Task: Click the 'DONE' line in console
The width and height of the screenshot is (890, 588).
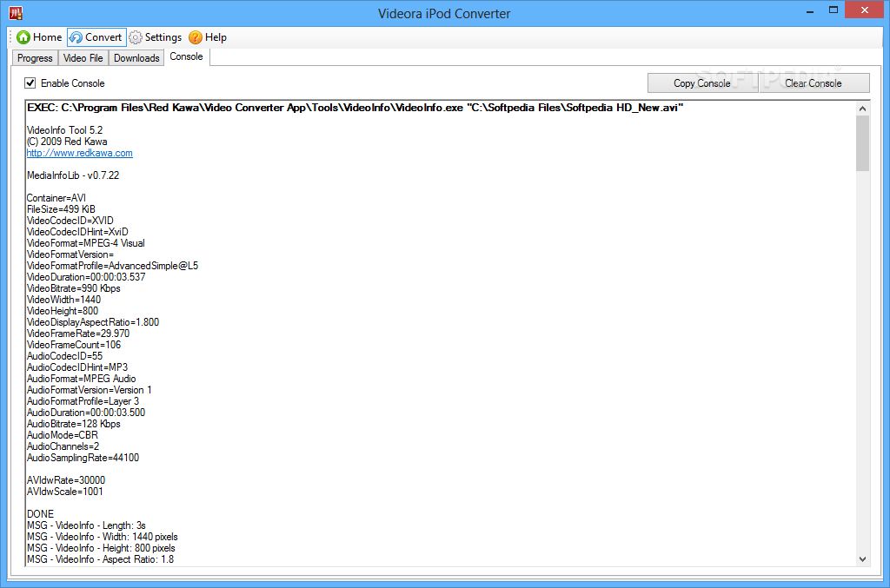Action: coord(40,514)
